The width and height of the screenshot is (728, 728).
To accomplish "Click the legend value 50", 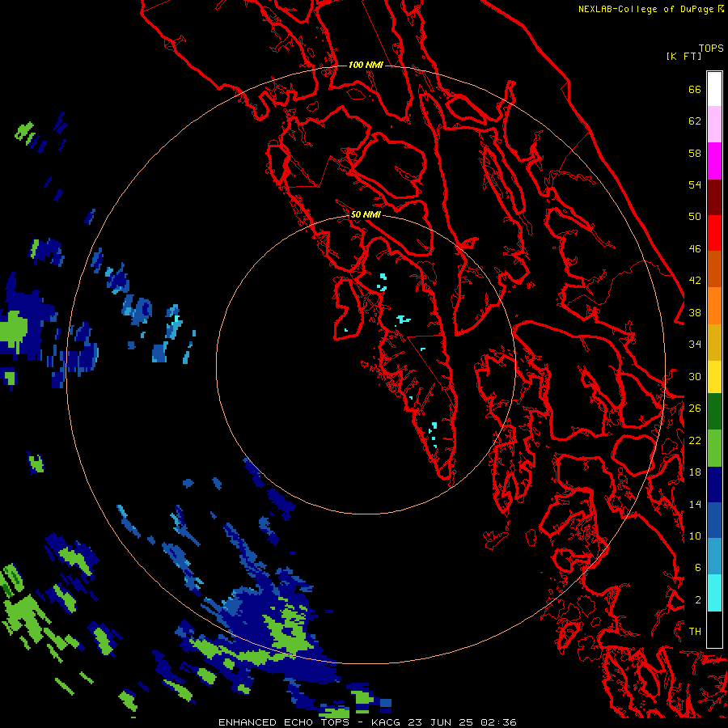I will click(695, 217).
